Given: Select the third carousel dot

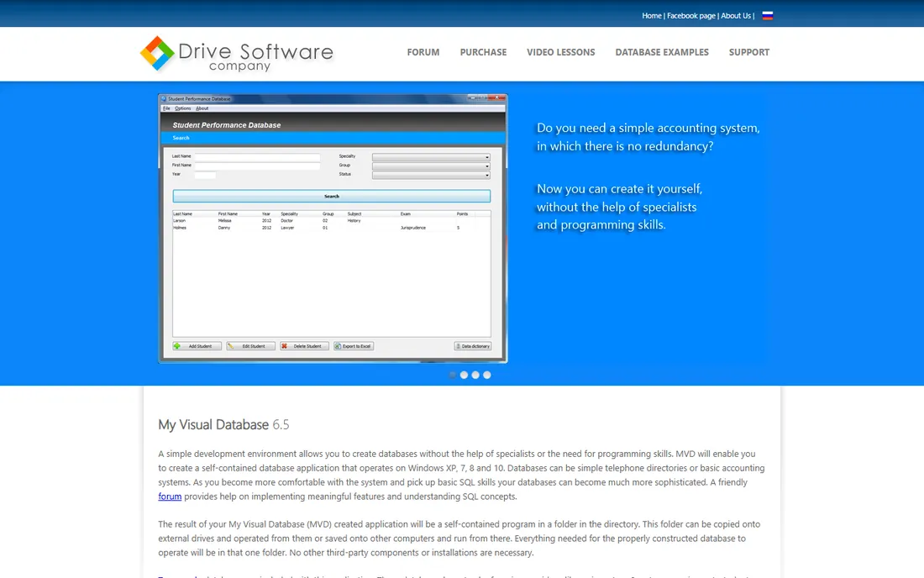Looking at the screenshot, I should 475,375.
